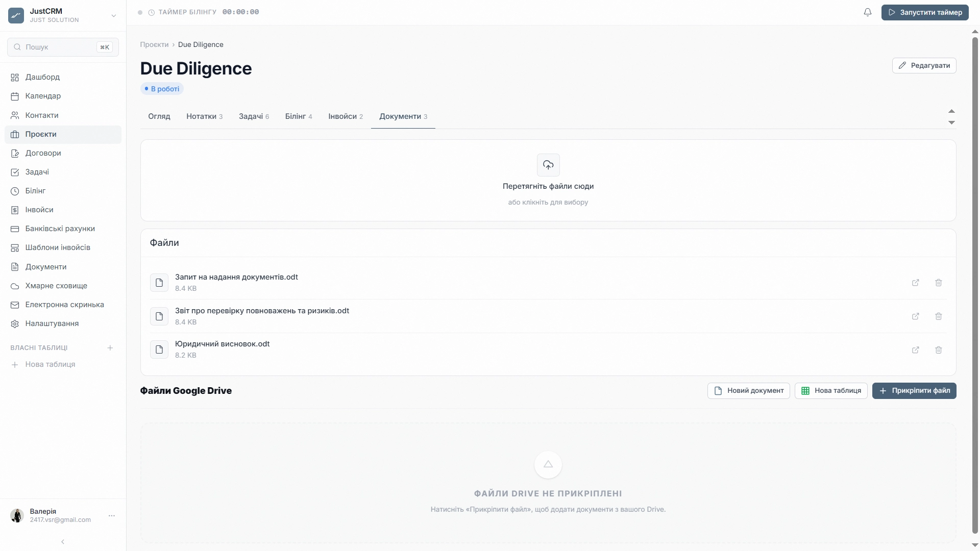The width and height of the screenshot is (980, 551).
Task: Create Новий документ in Google Drive
Action: tap(749, 391)
